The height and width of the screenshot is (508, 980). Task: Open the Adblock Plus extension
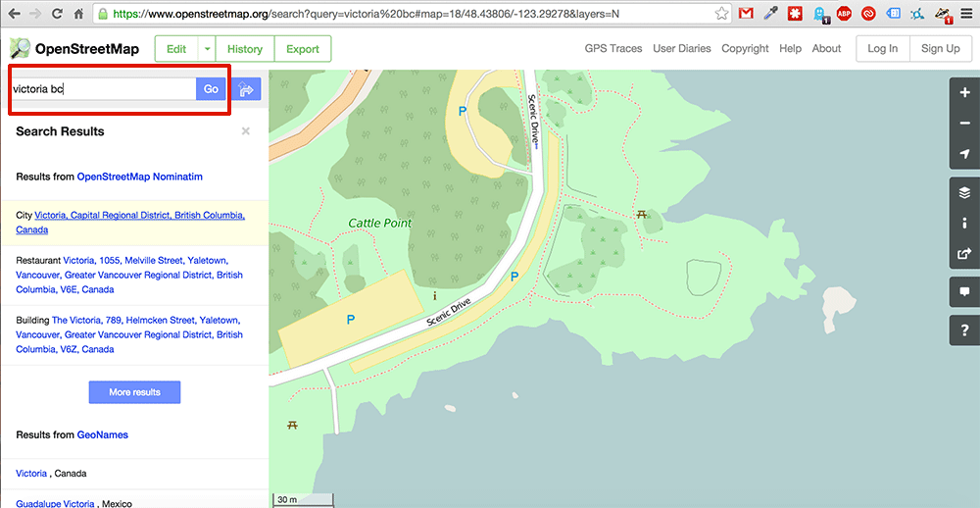tap(844, 13)
